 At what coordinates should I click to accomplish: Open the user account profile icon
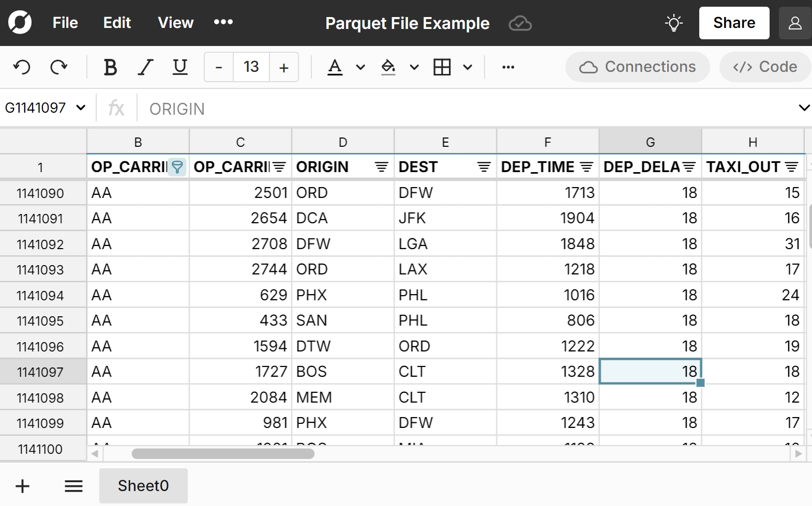click(x=794, y=23)
